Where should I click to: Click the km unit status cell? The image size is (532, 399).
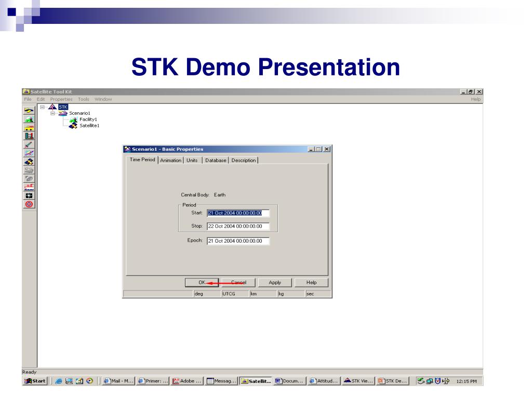[x=263, y=294]
